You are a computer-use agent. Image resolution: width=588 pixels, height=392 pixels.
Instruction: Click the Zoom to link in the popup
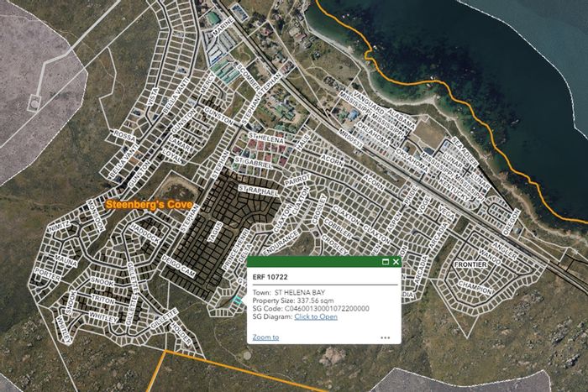tap(265, 337)
